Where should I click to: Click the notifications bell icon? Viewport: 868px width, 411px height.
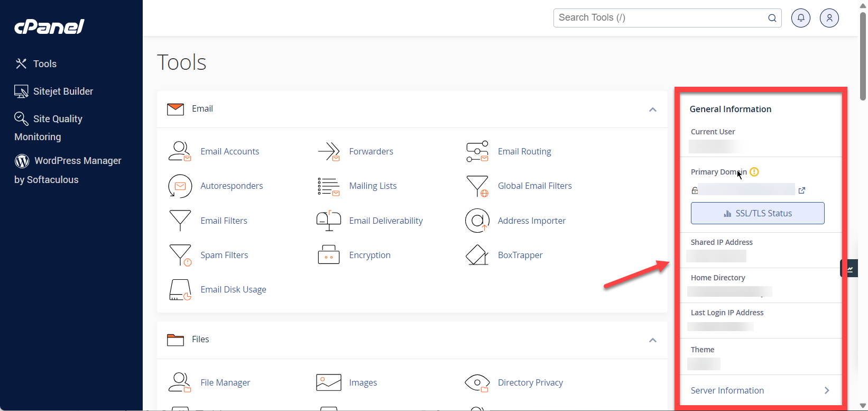800,18
